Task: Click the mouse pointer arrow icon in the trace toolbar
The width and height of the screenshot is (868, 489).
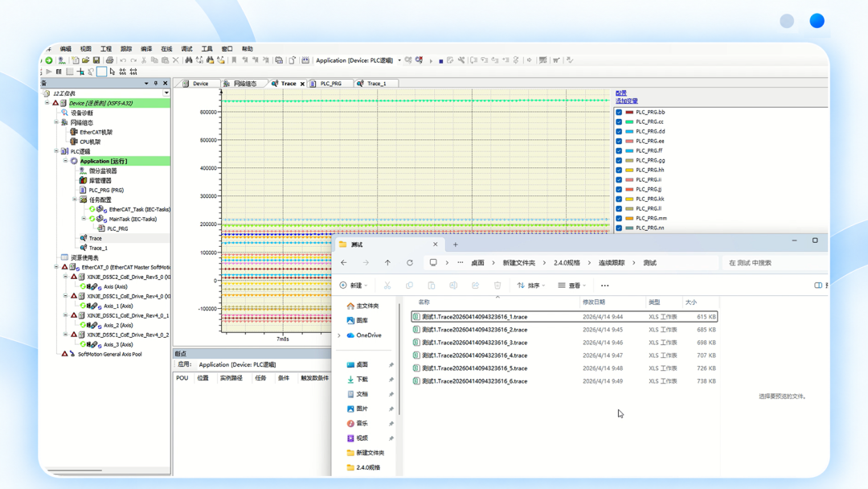Action: [113, 72]
